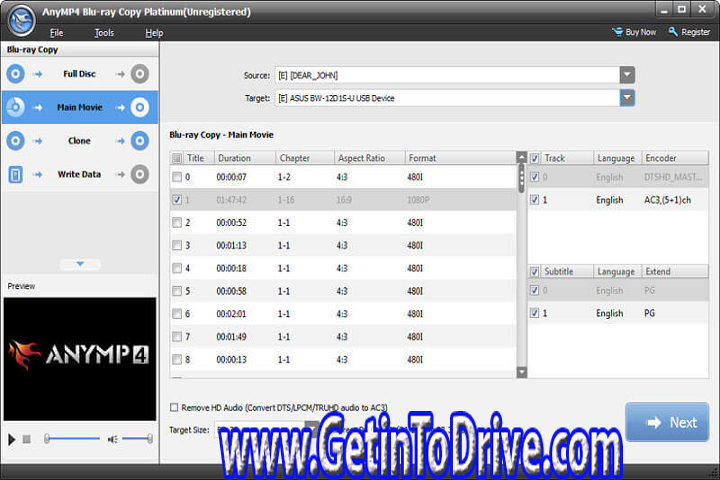
Task: Click title list scrollbar up arrow
Action: [522, 158]
